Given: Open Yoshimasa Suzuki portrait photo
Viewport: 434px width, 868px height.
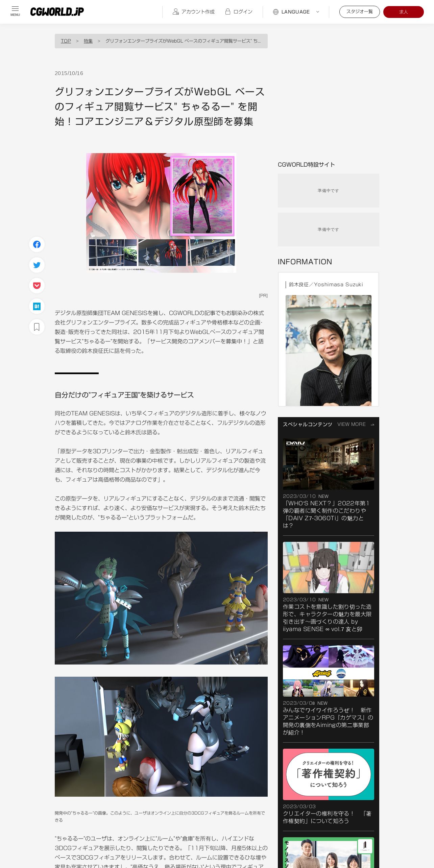Looking at the screenshot, I should (329, 351).
